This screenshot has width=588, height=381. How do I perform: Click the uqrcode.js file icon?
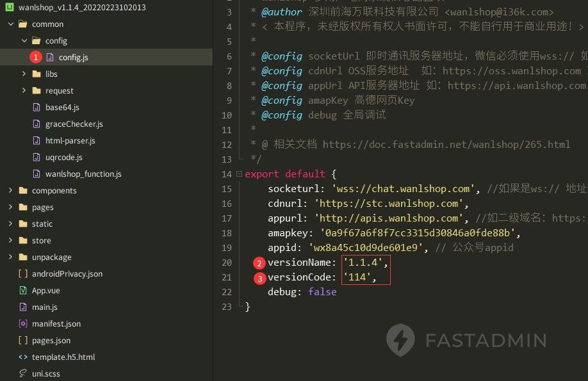(x=37, y=157)
